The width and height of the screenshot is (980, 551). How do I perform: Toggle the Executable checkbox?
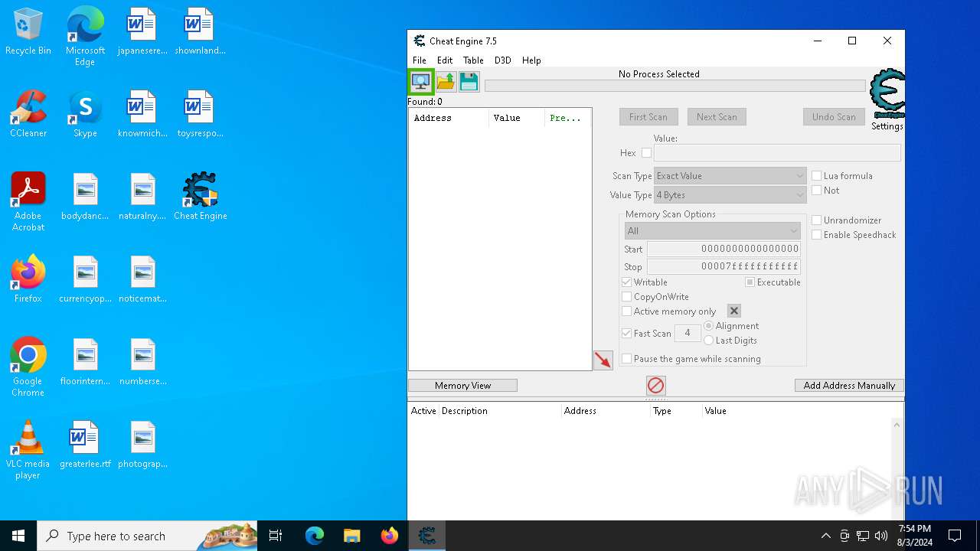[750, 282]
